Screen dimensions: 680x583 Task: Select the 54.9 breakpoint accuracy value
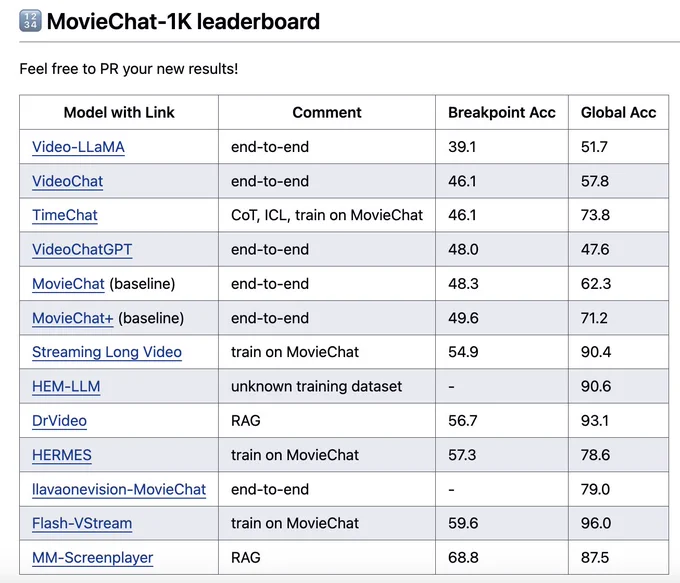click(x=463, y=352)
